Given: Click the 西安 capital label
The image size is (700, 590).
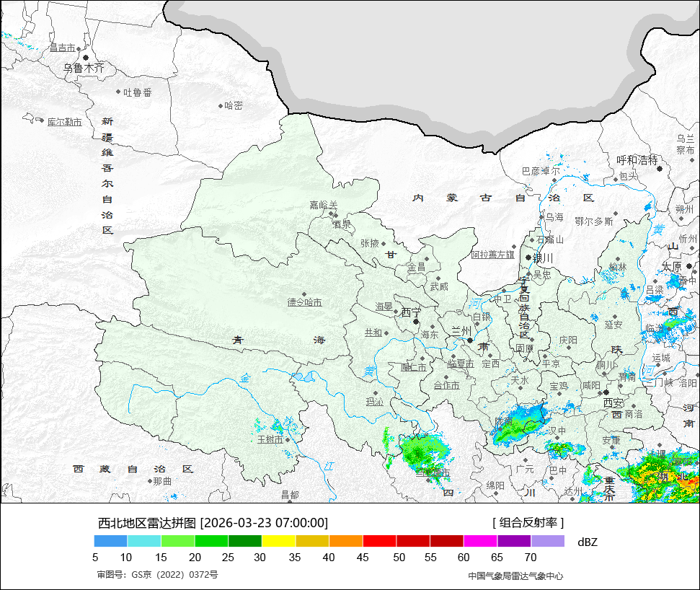Looking at the screenshot, I should (613, 403).
